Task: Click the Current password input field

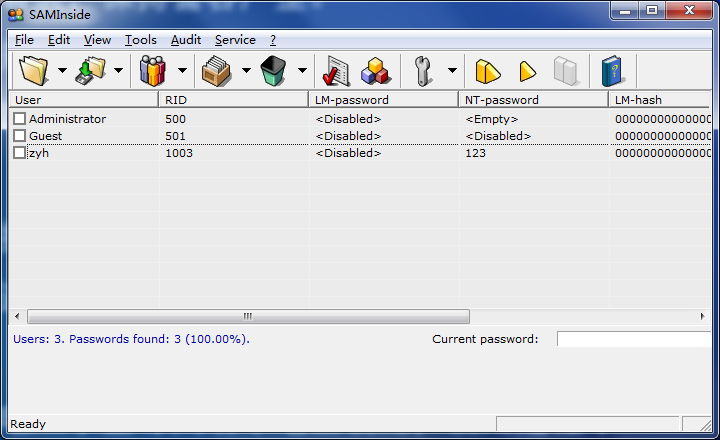Action: pyautogui.click(x=634, y=339)
